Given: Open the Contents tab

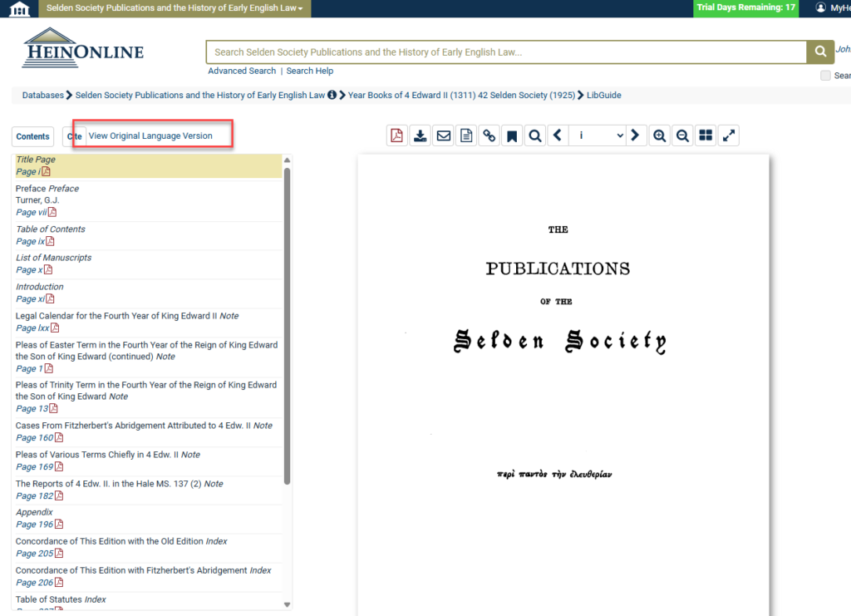Looking at the screenshot, I should (x=33, y=136).
